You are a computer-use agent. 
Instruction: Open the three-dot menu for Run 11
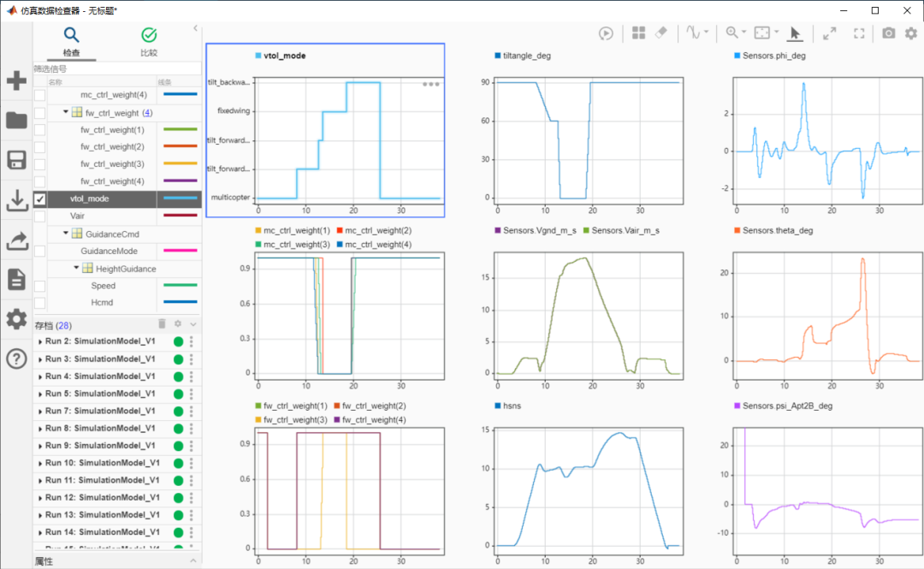click(x=191, y=481)
